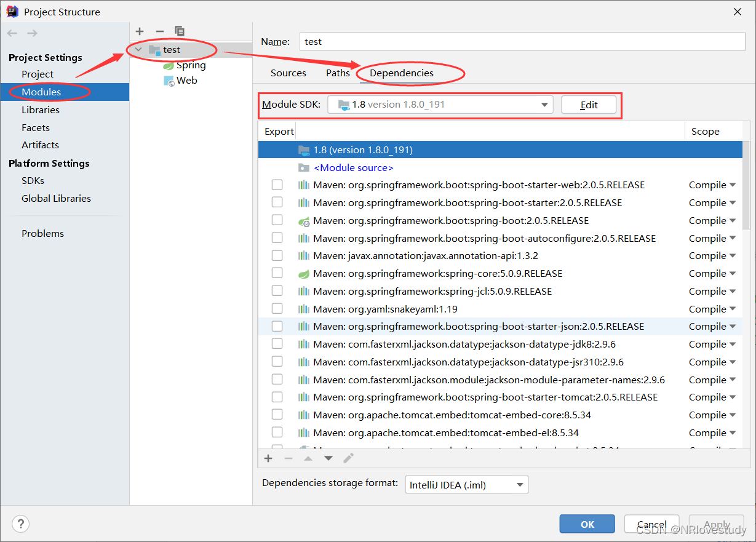Open scope dropdown for jackson-datatype-jdk8
Viewport: 756px width, 542px height.
712,345
